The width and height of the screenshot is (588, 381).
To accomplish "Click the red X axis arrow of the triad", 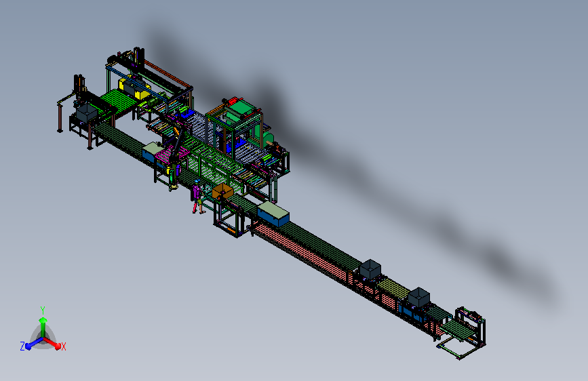I will coord(54,343).
